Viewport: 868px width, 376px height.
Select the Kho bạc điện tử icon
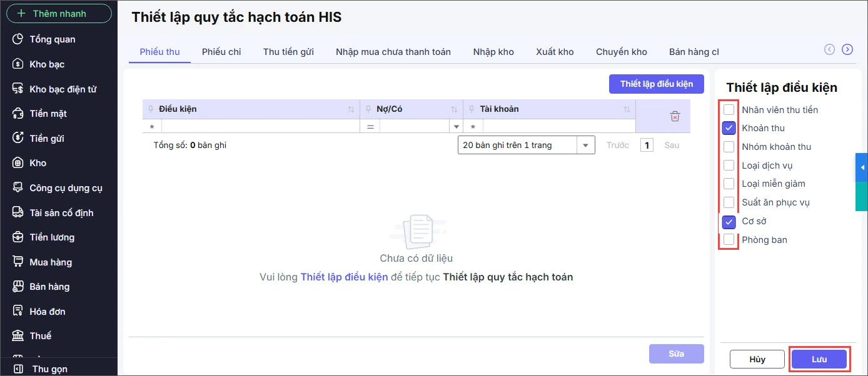tap(18, 89)
